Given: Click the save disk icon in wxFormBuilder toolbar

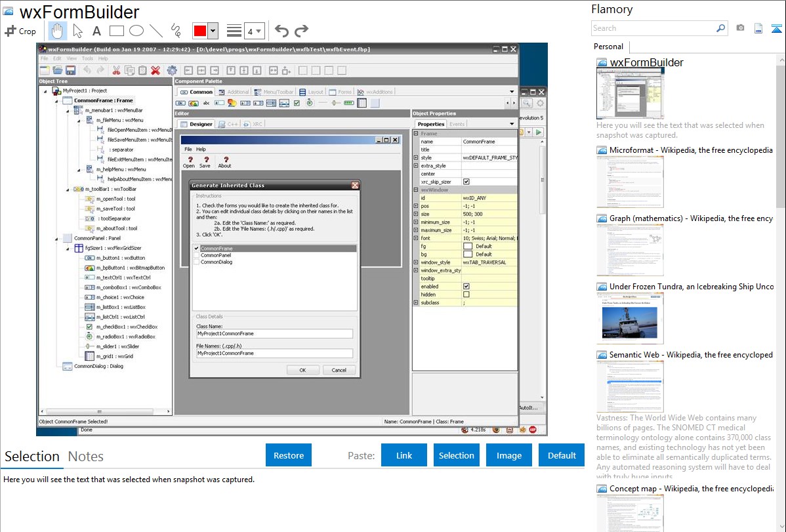Looking at the screenshot, I should click(x=71, y=71).
